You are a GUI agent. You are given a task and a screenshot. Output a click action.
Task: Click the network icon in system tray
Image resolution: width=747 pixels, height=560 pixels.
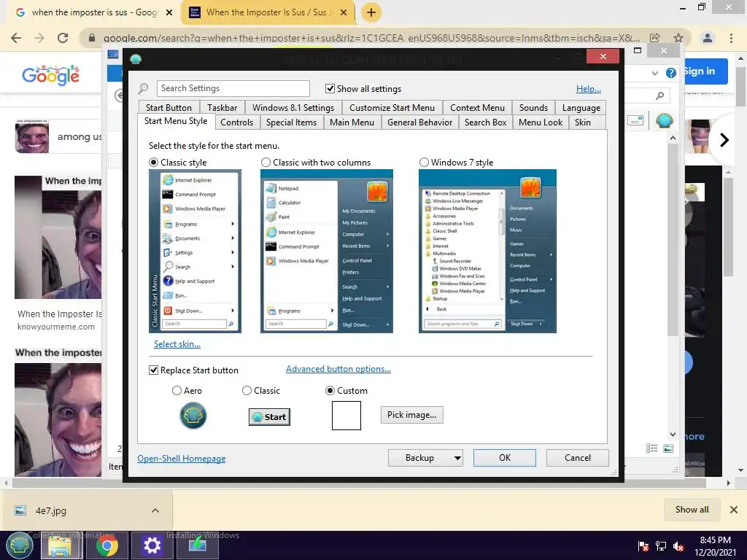point(660,546)
